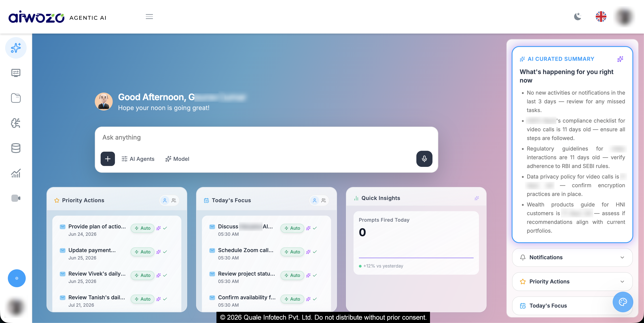644x323 pixels.
Task: Click the plus attachment button in prompt box
Action: point(108,159)
